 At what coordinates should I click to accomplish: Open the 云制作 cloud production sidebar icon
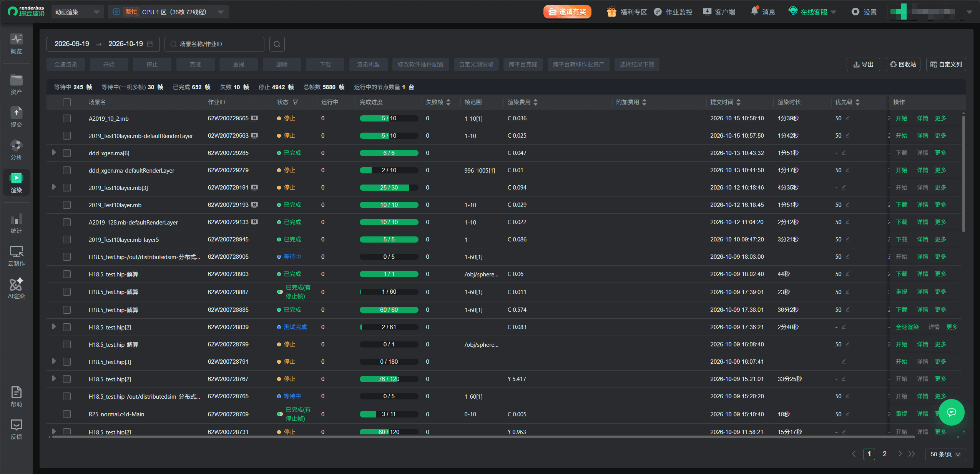click(16, 256)
